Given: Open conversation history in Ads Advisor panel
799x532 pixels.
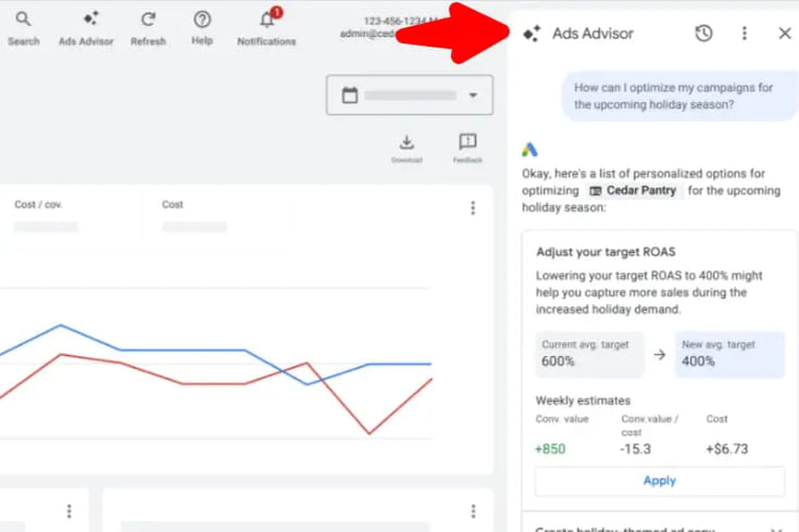Looking at the screenshot, I should (x=703, y=34).
